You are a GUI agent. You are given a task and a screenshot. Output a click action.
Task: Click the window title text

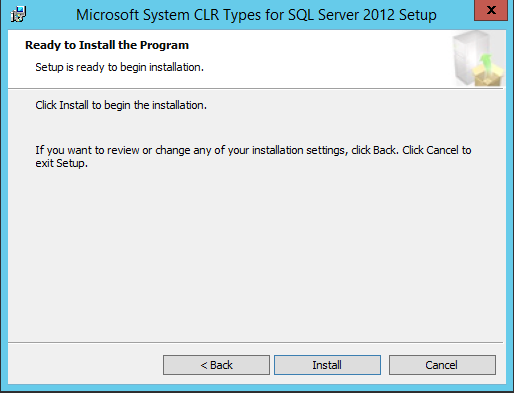pyautogui.click(x=256, y=15)
